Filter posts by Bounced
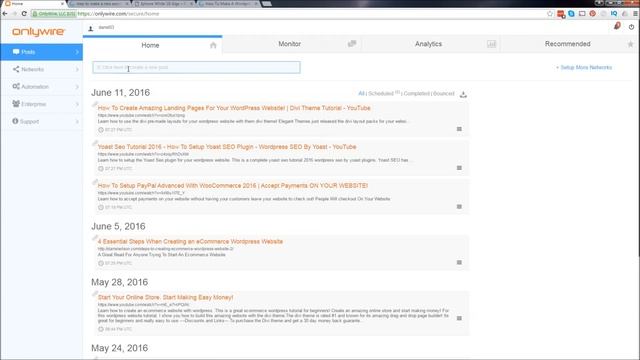640x360 pixels. click(x=444, y=93)
